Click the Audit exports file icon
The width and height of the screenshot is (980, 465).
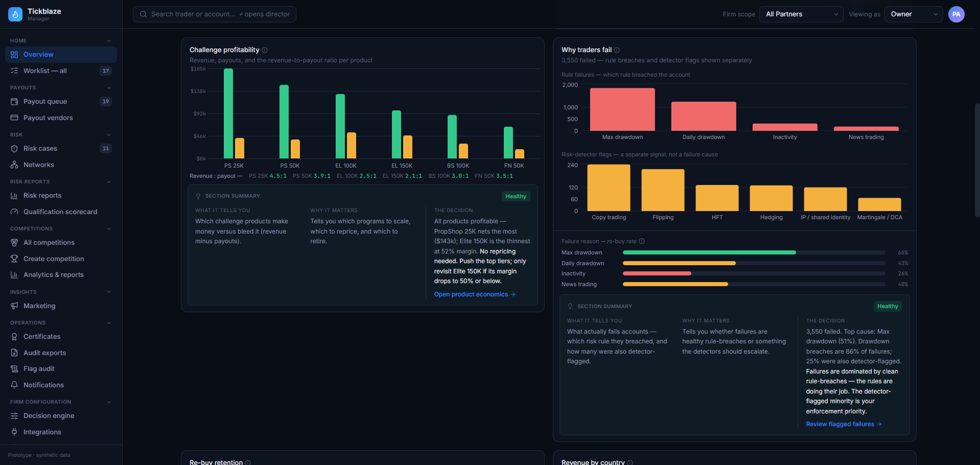point(14,353)
